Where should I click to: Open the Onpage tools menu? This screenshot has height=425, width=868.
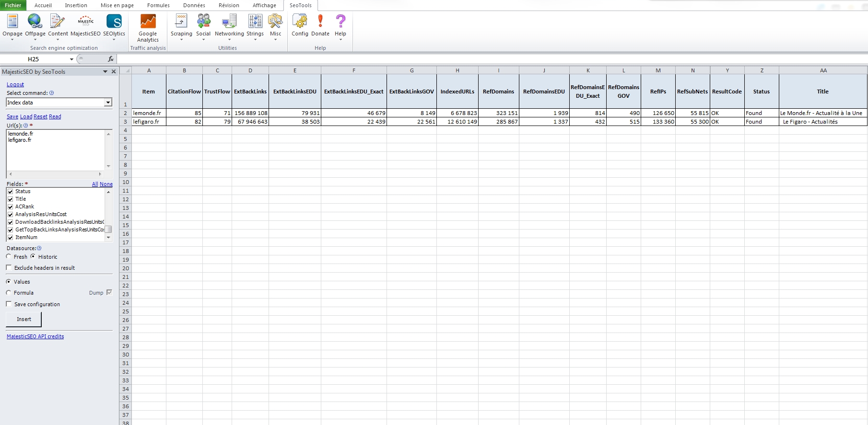coord(12,26)
